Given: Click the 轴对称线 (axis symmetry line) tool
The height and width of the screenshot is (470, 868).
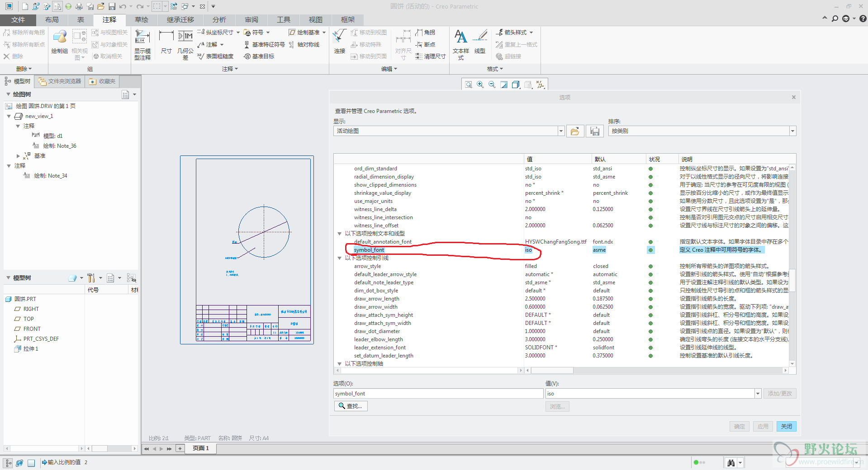Looking at the screenshot, I should pos(304,44).
